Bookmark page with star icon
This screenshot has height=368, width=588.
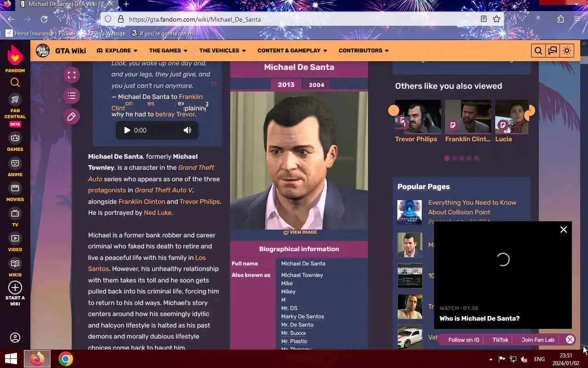(x=497, y=19)
